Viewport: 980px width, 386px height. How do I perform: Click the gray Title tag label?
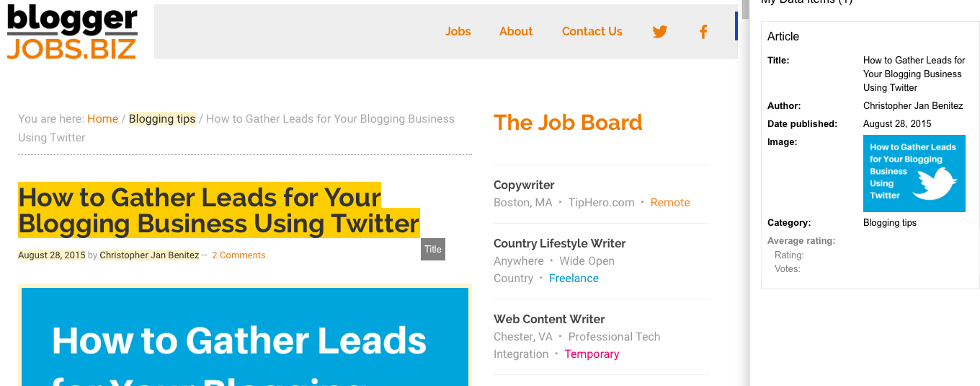[433, 249]
